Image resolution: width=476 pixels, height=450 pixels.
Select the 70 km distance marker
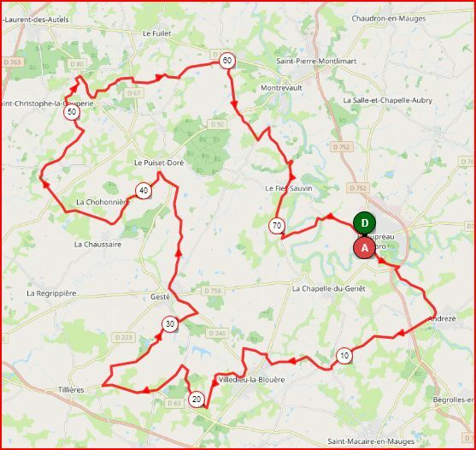pyautogui.click(x=277, y=226)
